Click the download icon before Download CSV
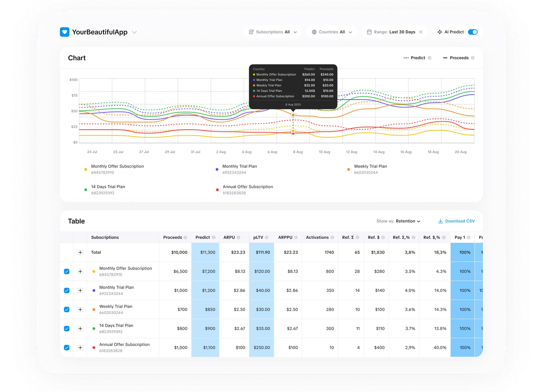Image resolution: width=543 pixels, height=392 pixels. click(440, 221)
